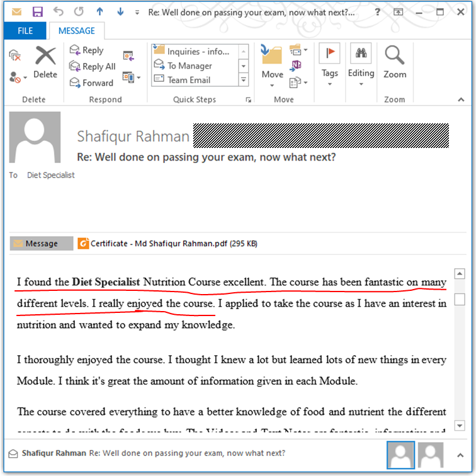Click the Zoom magnifier button
This screenshot has height=476, width=476.
(x=394, y=62)
